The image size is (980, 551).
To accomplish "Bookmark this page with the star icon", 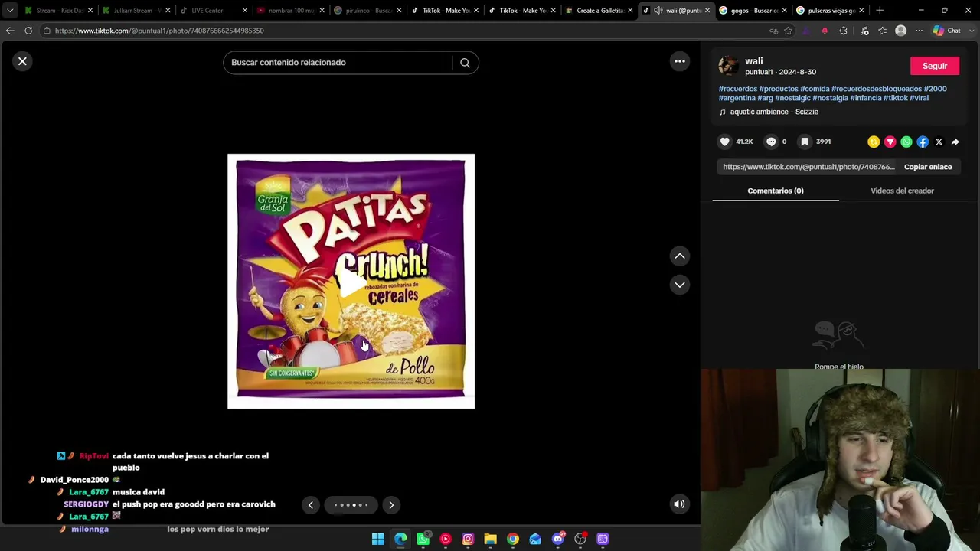I will pyautogui.click(x=788, y=31).
